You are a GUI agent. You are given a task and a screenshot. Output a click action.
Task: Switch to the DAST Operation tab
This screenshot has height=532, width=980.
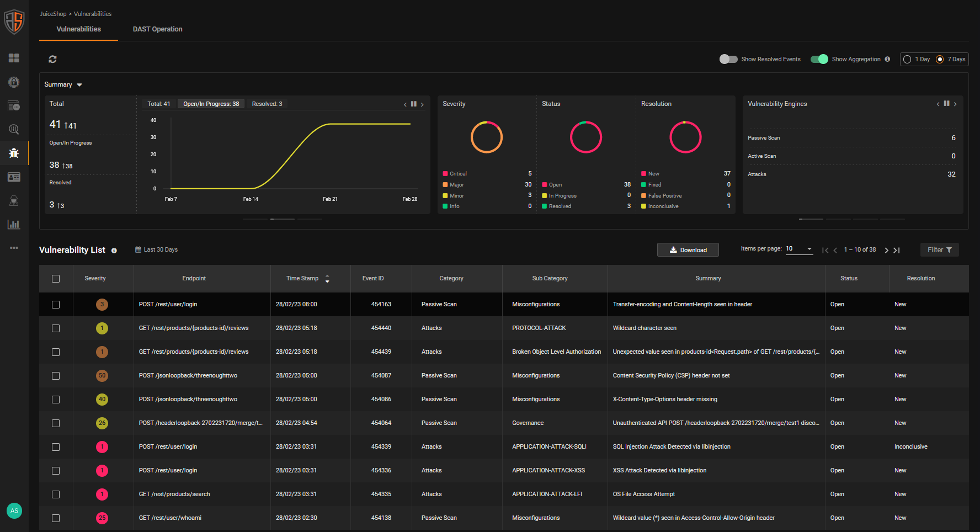point(157,29)
